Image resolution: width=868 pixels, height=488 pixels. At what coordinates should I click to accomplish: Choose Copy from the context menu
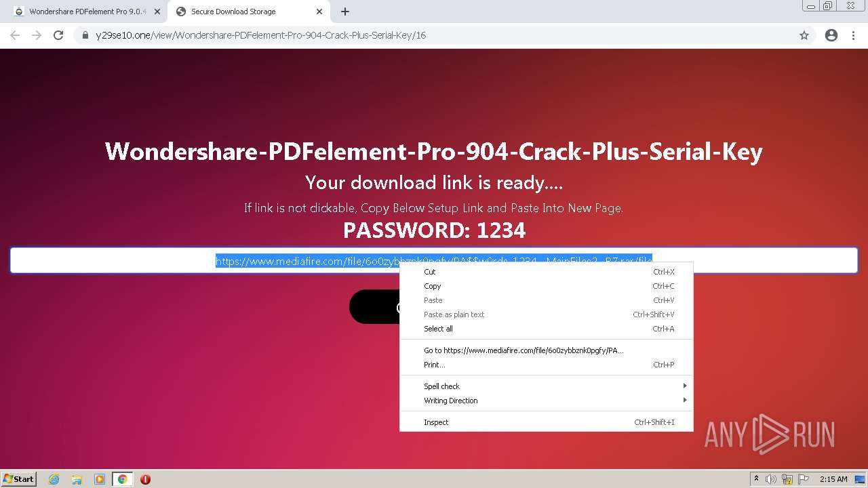tap(547, 286)
